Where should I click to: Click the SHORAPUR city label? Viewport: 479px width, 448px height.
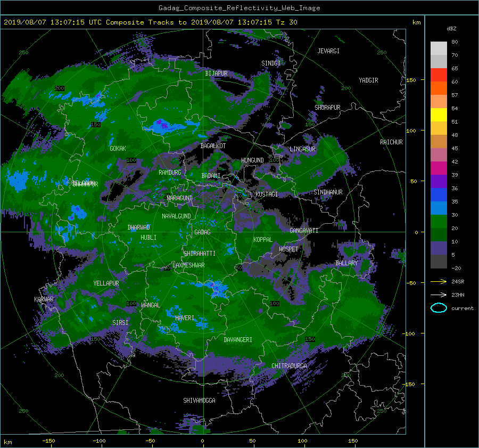point(327,108)
